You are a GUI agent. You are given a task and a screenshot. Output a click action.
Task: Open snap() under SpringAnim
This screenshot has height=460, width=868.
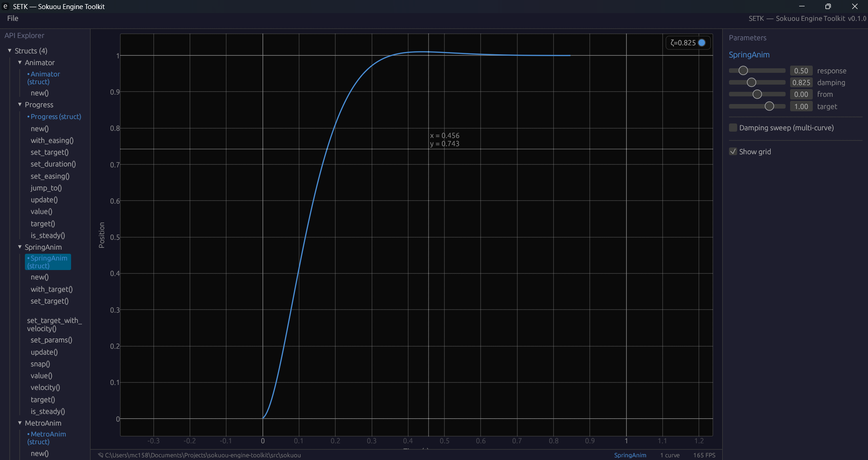pyautogui.click(x=40, y=364)
